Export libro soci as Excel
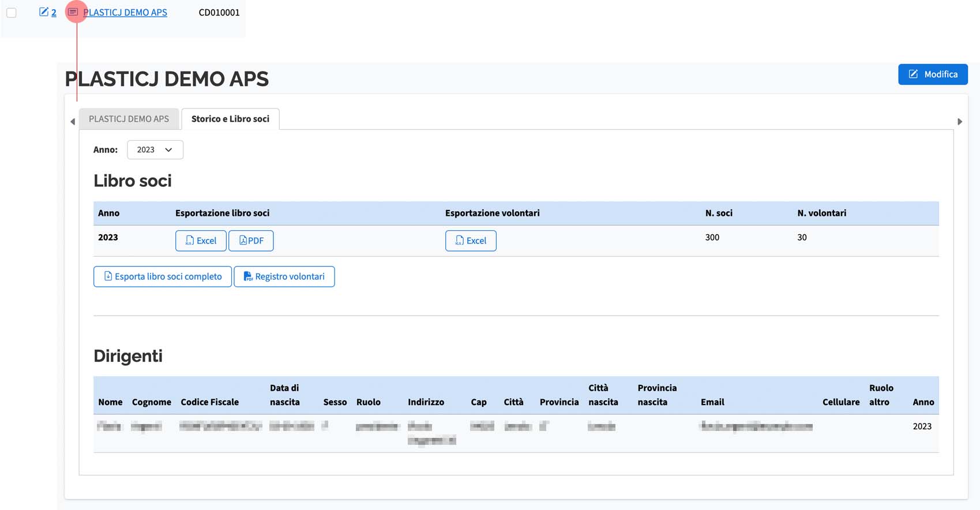 (201, 241)
